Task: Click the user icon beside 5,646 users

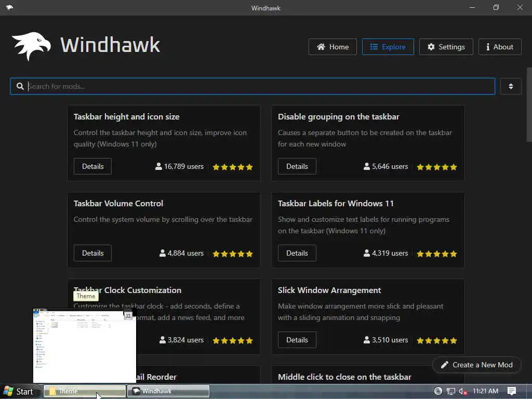Action: (x=366, y=166)
